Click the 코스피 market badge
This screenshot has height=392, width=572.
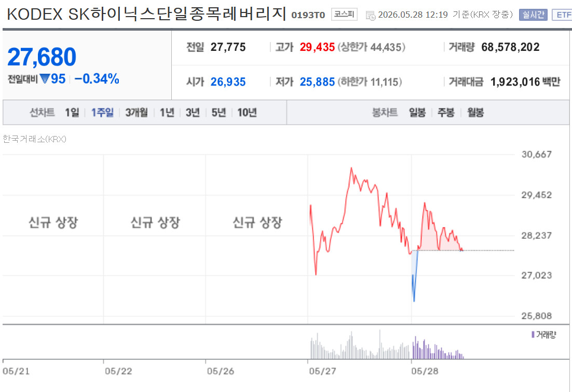pos(344,15)
